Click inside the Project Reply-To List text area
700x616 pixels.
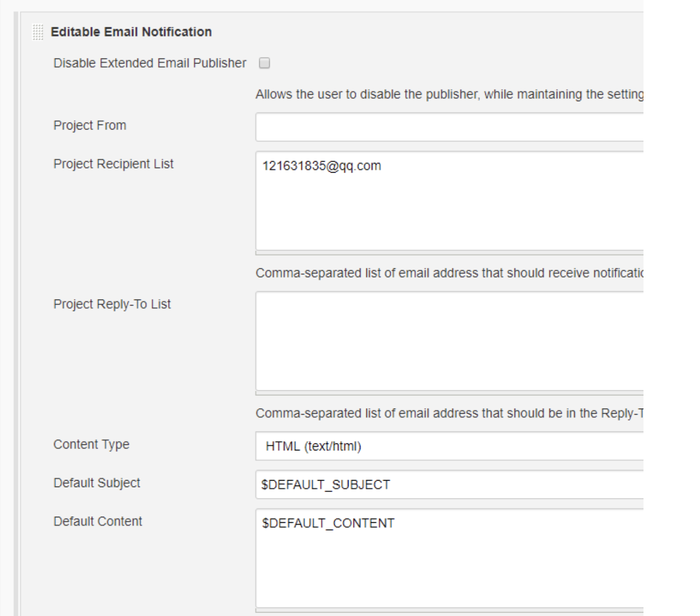coord(449,341)
